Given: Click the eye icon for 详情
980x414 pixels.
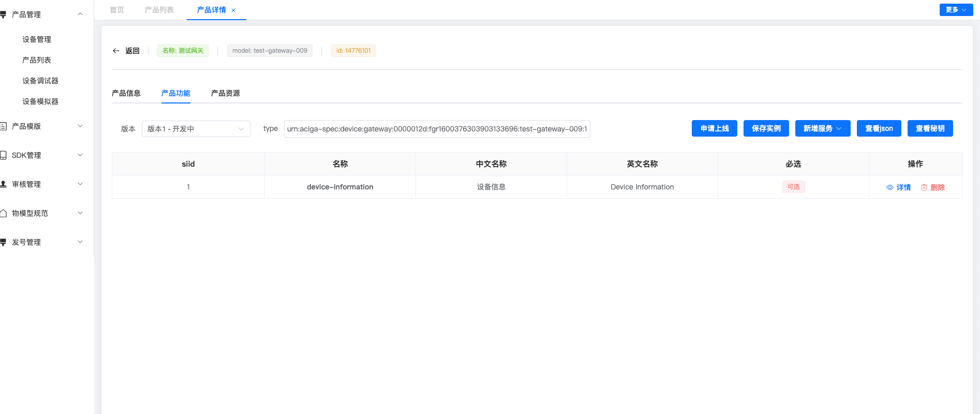Looking at the screenshot, I should [889, 187].
